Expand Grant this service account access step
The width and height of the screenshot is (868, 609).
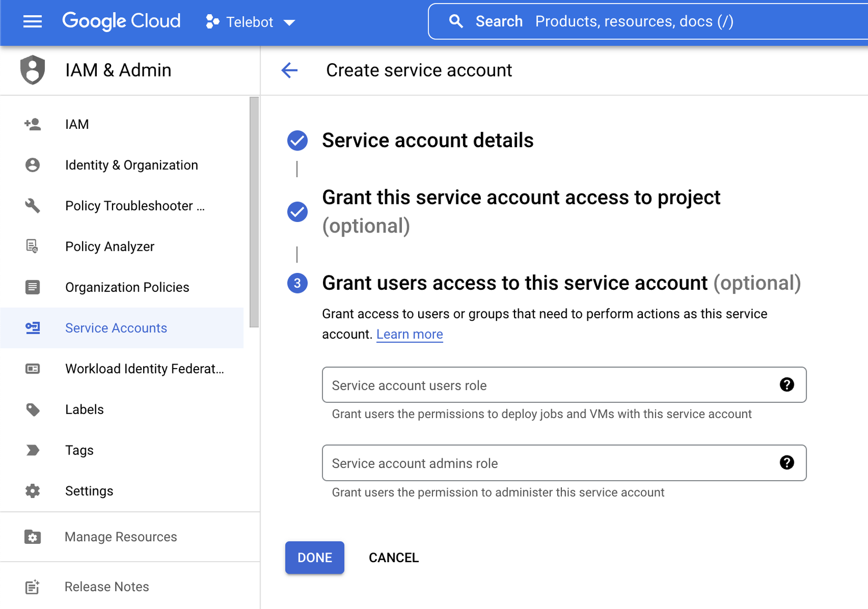pos(521,198)
